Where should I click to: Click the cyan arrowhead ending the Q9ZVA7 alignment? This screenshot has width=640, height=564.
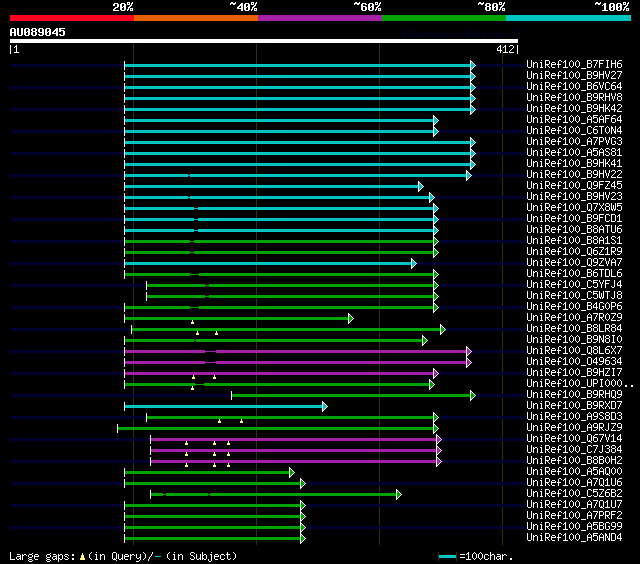point(414,263)
